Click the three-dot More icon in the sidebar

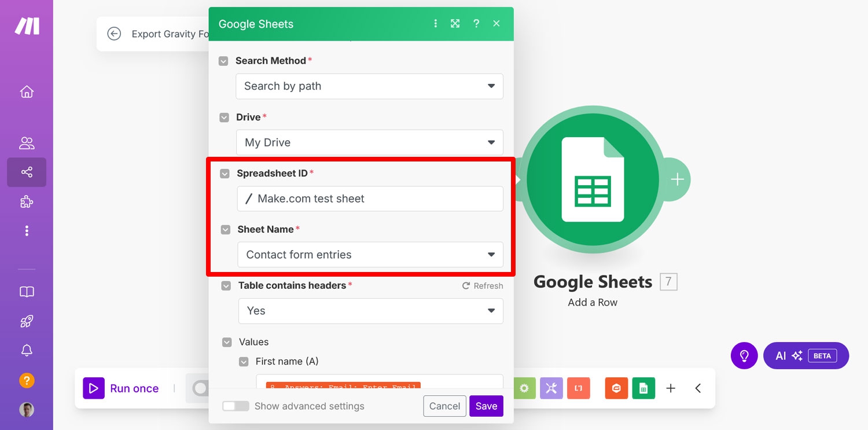pos(27,231)
